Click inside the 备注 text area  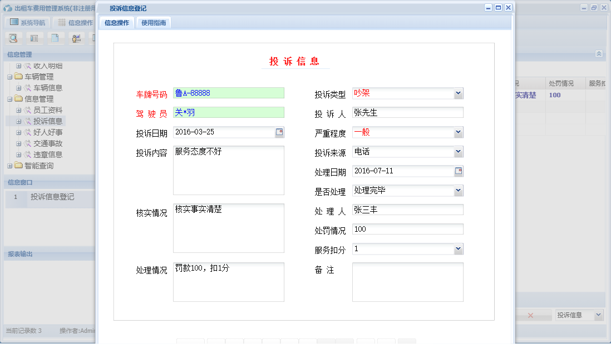(406, 281)
